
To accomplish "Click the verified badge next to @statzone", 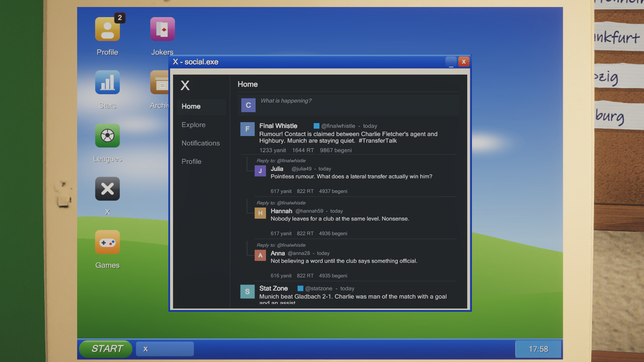I will (300, 289).
